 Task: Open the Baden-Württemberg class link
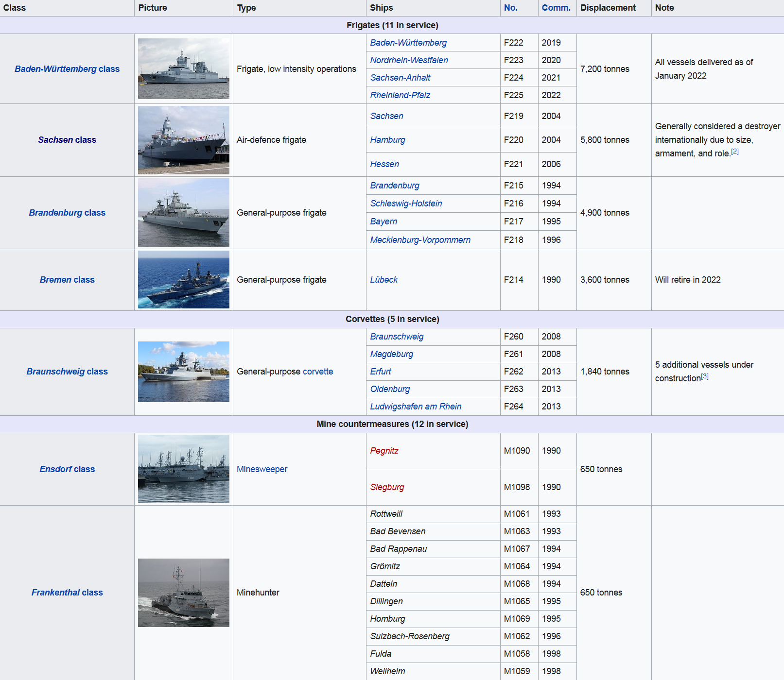coord(67,69)
